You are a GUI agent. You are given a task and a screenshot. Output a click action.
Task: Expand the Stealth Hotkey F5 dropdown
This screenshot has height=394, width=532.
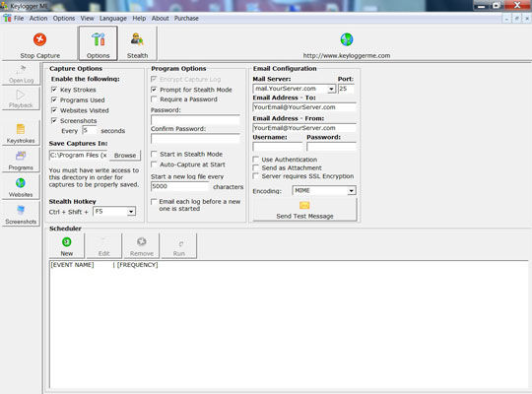(131, 212)
